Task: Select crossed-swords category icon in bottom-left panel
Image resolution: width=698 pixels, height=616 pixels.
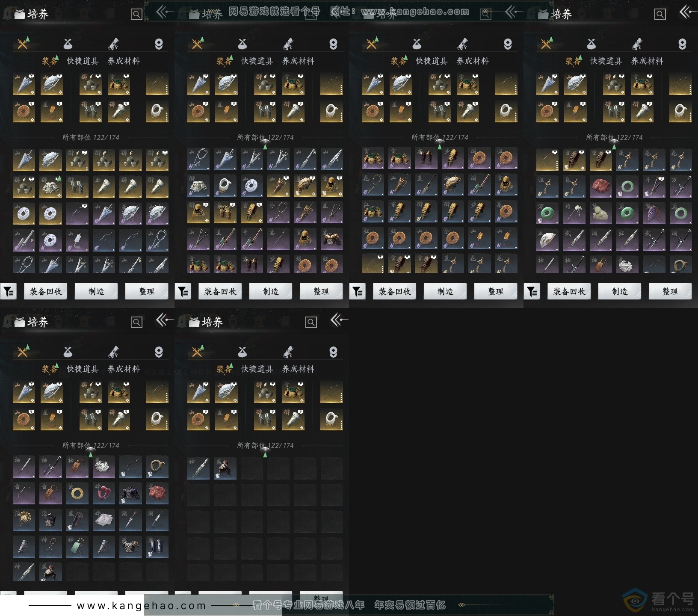Action: (x=23, y=352)
